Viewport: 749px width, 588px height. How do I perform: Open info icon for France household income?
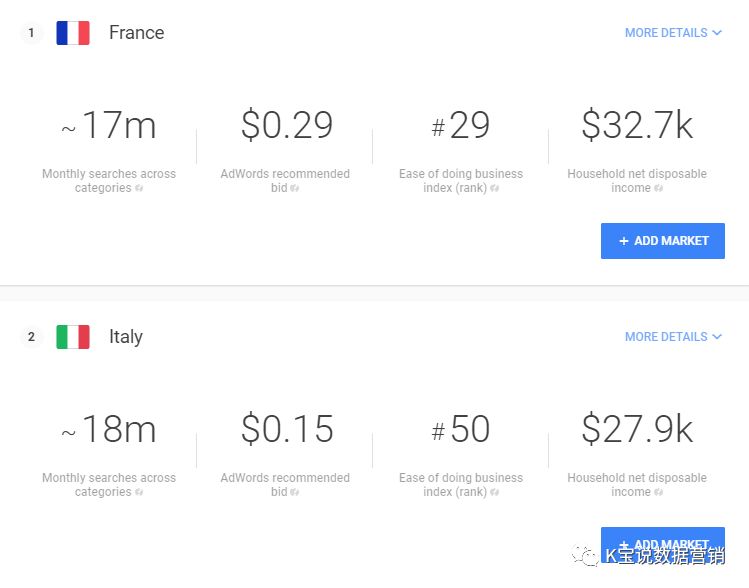659,188
